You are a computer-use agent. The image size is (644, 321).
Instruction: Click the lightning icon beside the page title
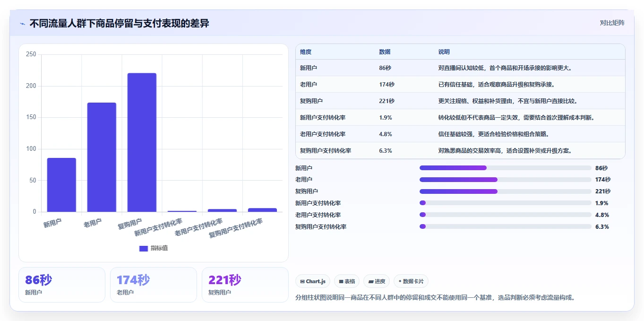pyautogui.click(x=22, y=24)
